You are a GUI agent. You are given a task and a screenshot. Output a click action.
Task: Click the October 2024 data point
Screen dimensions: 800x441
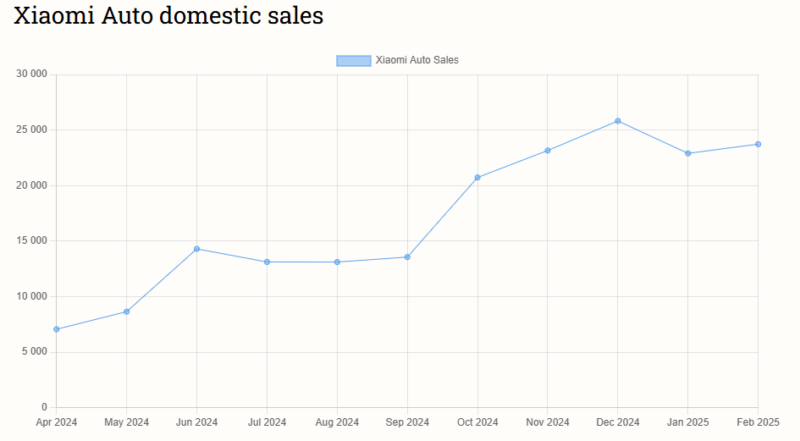coord(478,177)
